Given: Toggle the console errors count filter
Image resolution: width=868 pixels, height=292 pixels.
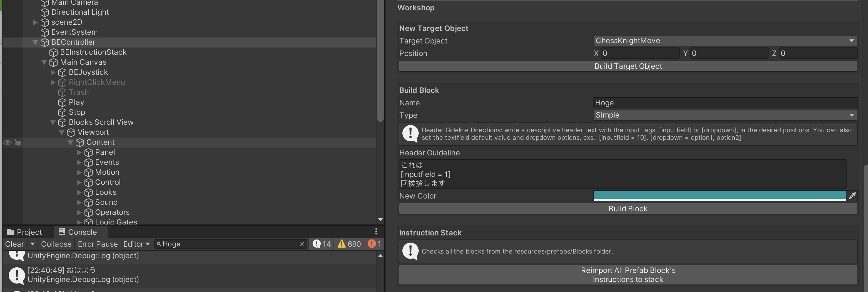Looking at the screenshot, I should pos(374,244).
